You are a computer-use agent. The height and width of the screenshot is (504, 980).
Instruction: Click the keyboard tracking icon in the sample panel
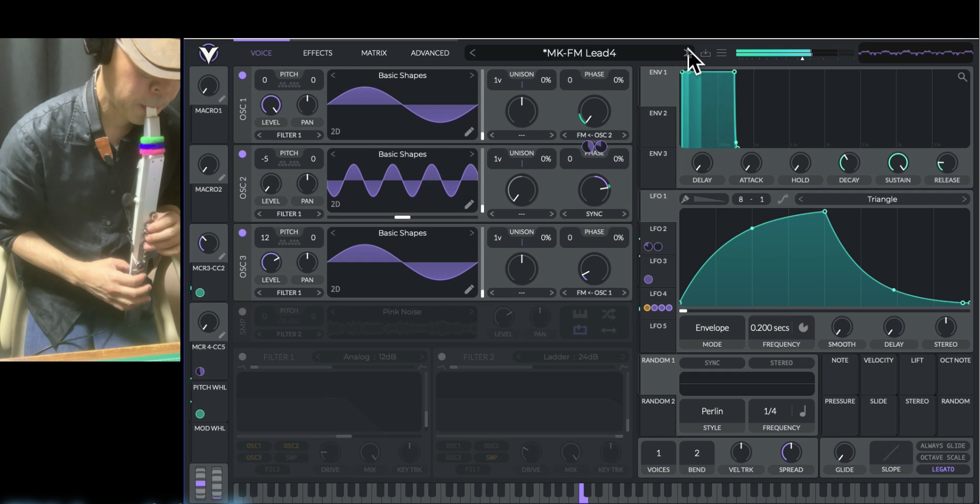tap(579, 313)
